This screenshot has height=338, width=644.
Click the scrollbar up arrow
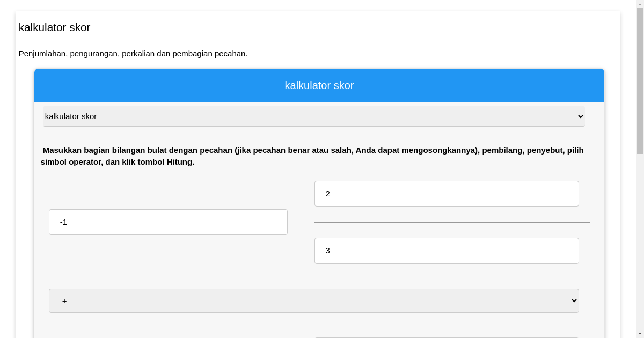coord(639,4)
